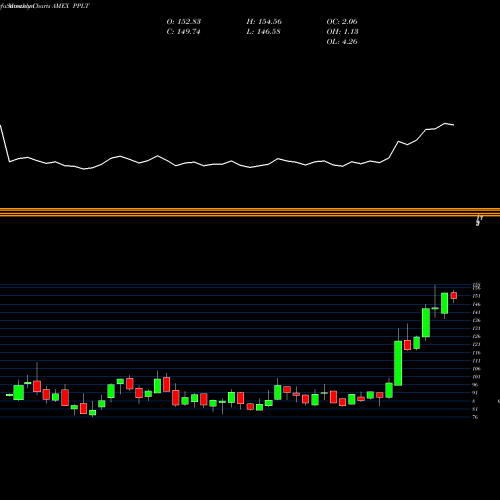Viewport: 500px width, 500px height.
Task: Click the tallest green breakout candlestick
Action: pos(398,363)
